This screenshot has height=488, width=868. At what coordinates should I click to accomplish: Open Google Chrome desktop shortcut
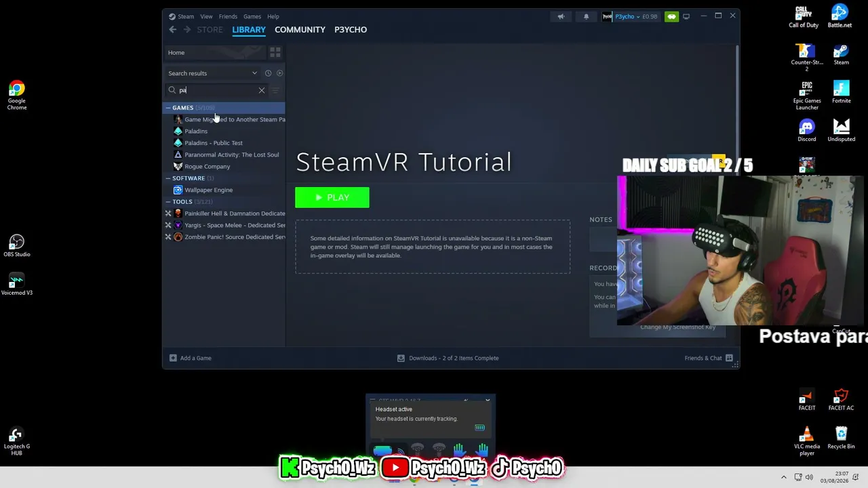click(x=17, y=96)
